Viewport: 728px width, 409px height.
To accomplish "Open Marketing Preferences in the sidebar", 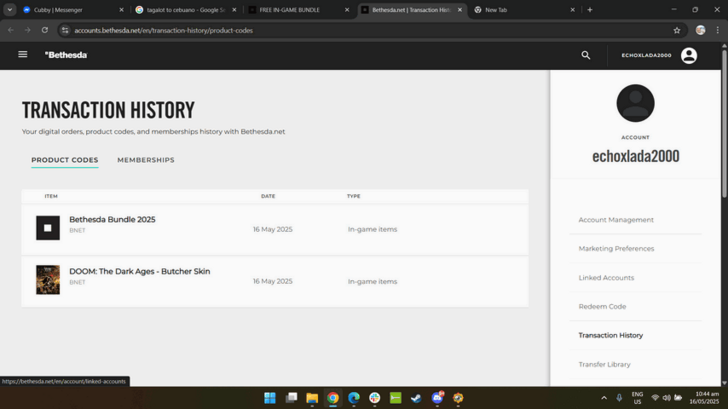I will 616,249.
